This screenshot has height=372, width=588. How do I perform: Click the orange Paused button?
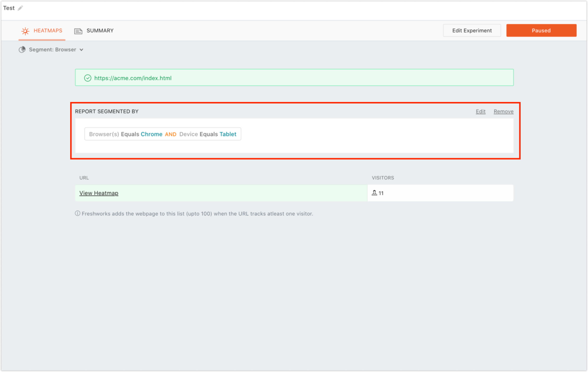pos(541,31)
